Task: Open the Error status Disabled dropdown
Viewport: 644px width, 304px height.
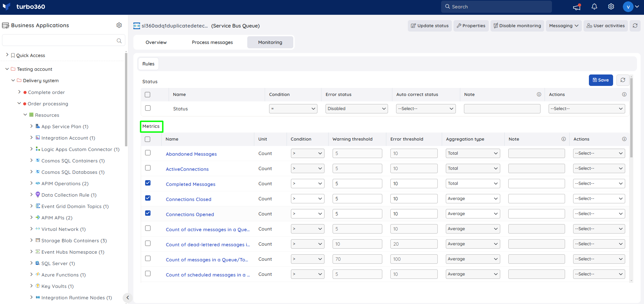Action: coord(356,109)
